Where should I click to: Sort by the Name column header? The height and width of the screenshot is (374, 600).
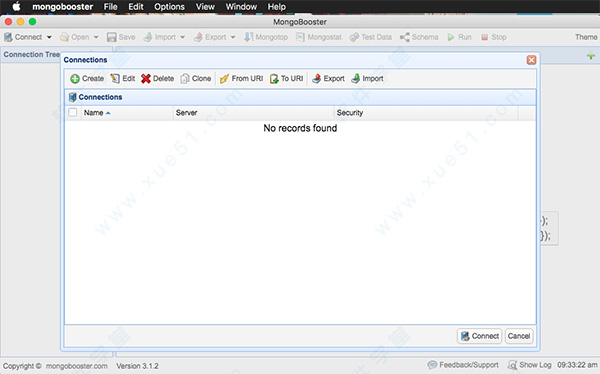coord(127,113)
